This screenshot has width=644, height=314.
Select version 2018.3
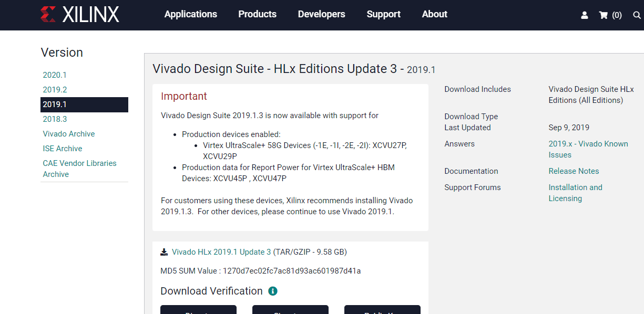tap(55, 119)
